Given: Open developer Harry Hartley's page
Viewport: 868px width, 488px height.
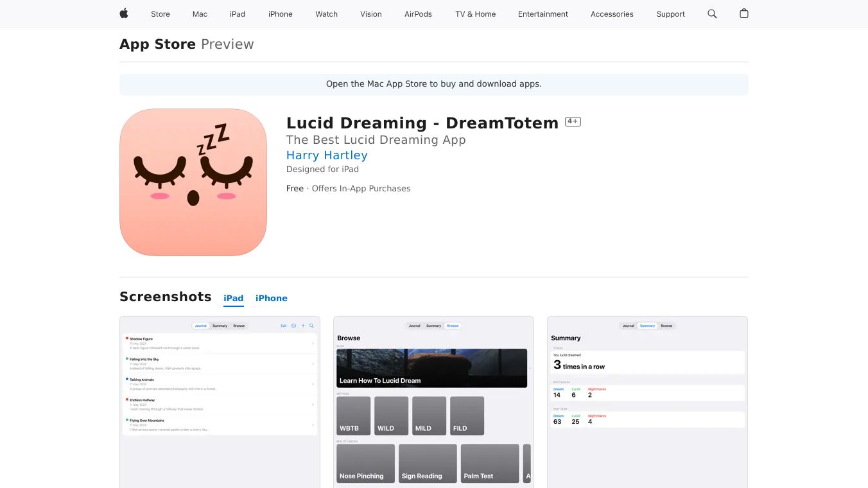Looking at the screenshot, I should point(327,155).
